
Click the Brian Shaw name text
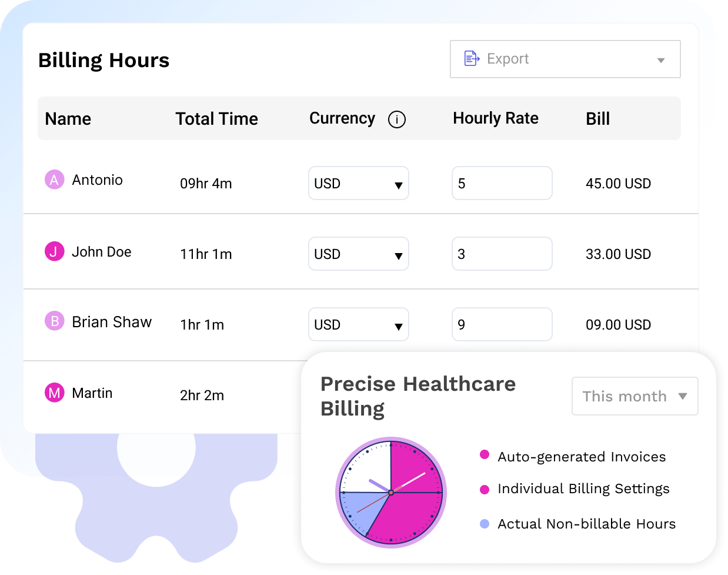click(x=112, y=322)
